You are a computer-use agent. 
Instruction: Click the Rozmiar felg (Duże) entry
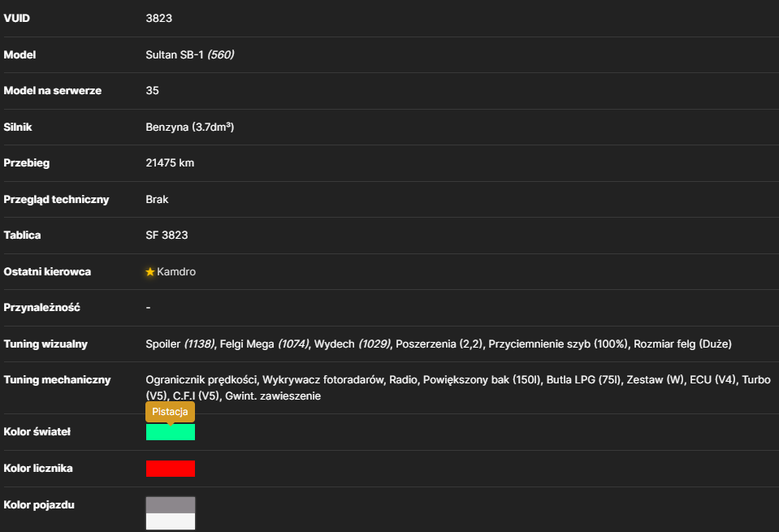coord(682,344)
